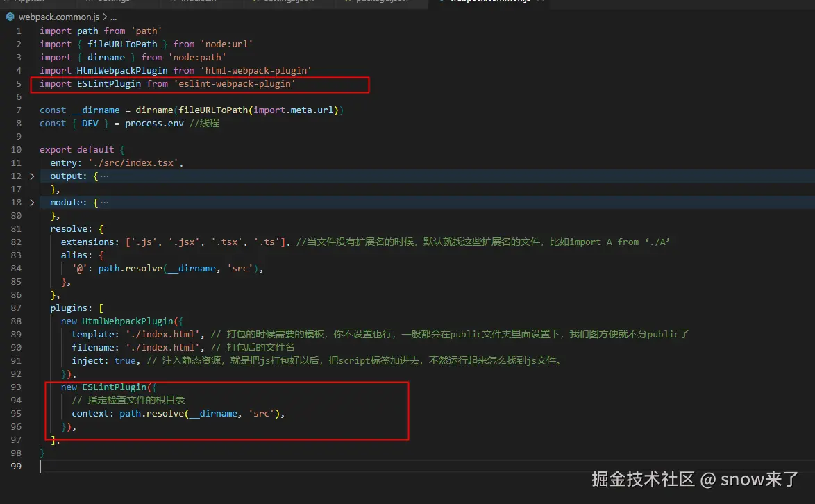Click the 'inject:' key on line 91
This screenshot has height=504, width=815.
pyautogui.click(x=90, y=360)
